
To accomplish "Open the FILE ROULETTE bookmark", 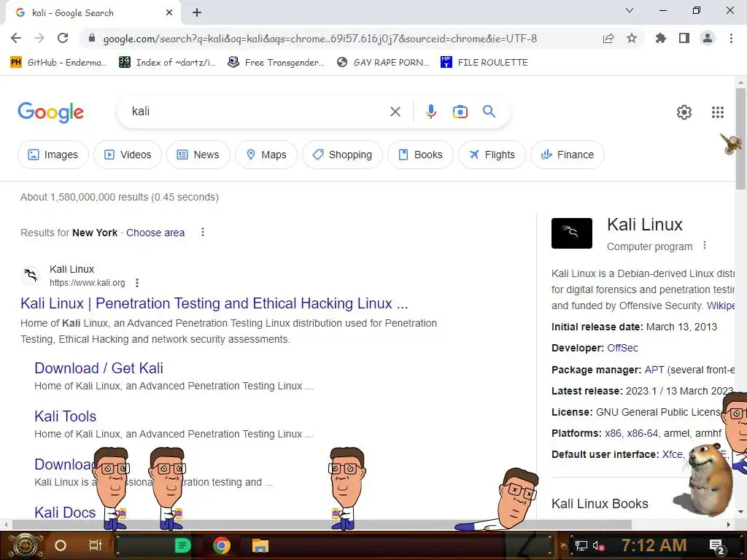I will click(484, 63).
